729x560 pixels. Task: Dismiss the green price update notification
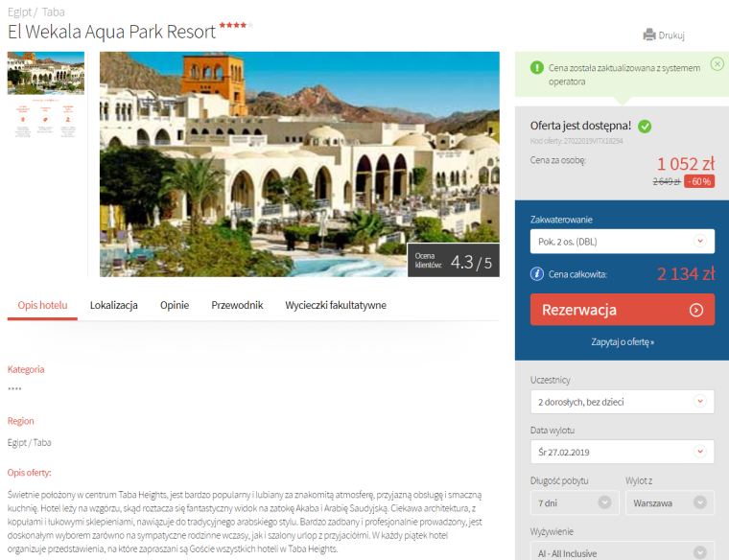point(717,63)
